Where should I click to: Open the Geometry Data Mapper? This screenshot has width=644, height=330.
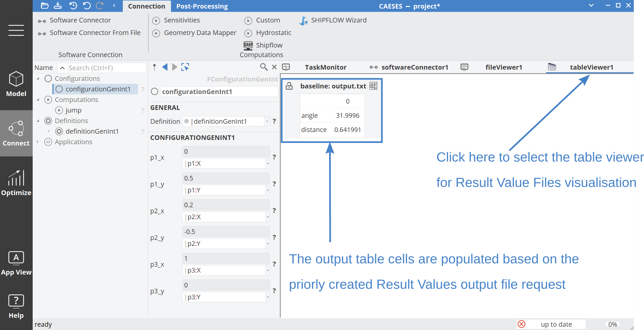[194, 33]
